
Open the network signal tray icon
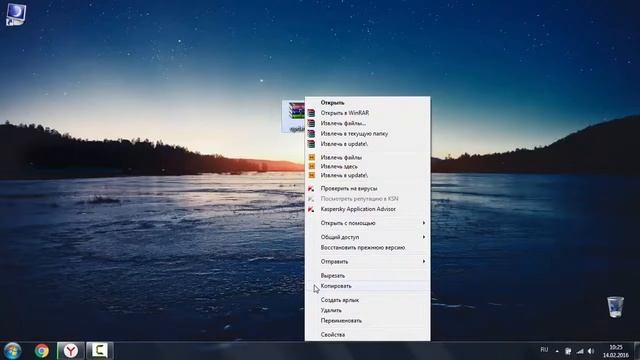(580, 351)
